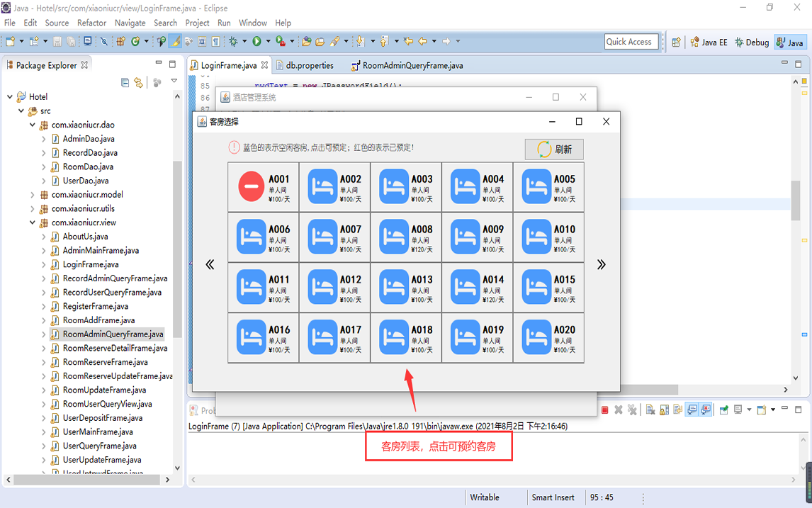Collapse the Hotel project node

coord(10,97)
